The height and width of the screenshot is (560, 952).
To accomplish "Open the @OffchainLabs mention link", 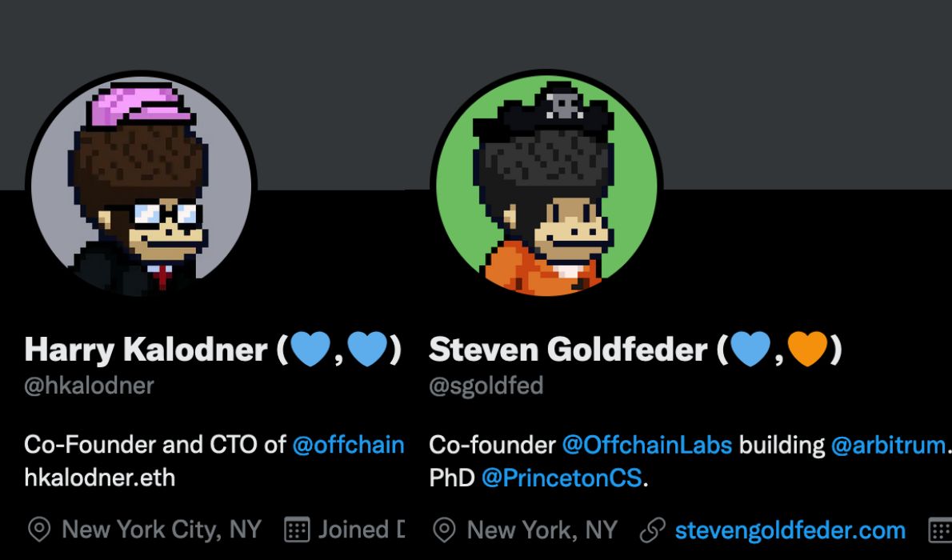I will 647,445.
